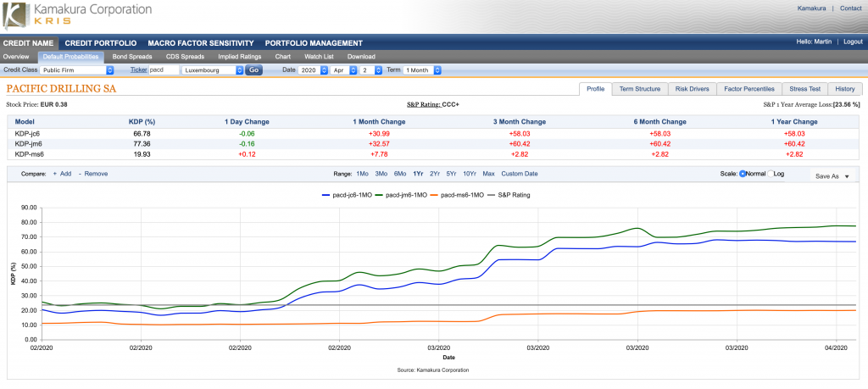Switch to the History tab

pyautogui.click(x=845, y=89)
